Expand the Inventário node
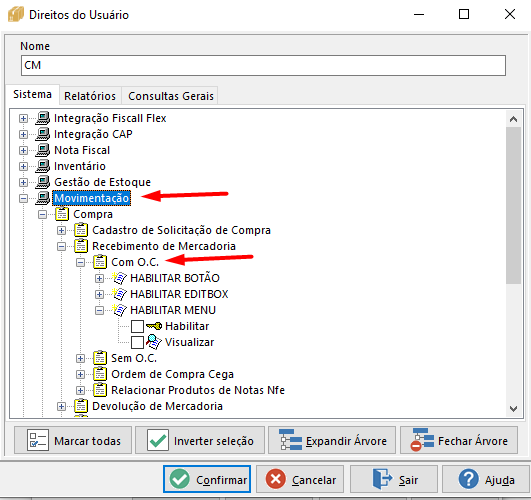 click(23, 166)
